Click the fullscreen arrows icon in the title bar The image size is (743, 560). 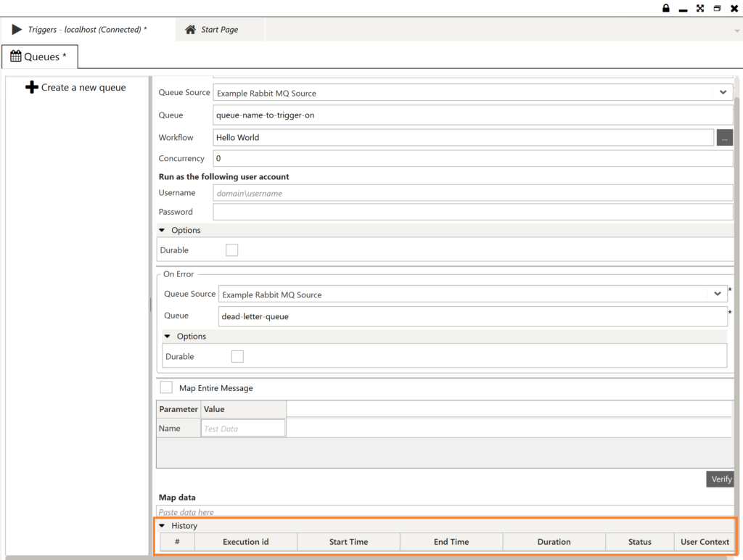699,8
